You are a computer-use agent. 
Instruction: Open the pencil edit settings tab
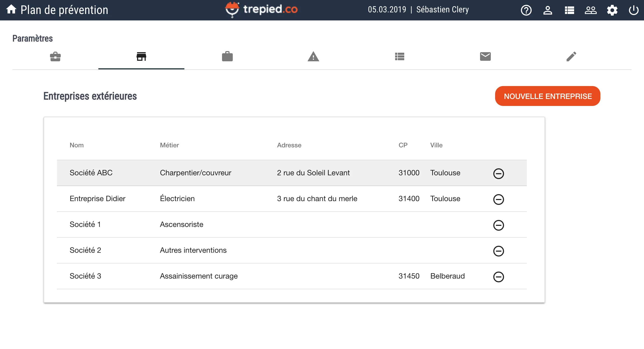tap(571, 56)
